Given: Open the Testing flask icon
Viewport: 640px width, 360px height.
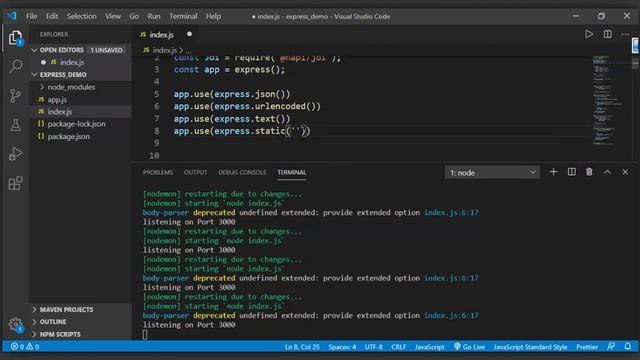Looking at the screenshot, I should pyautogui.click(x=16, y=125).
